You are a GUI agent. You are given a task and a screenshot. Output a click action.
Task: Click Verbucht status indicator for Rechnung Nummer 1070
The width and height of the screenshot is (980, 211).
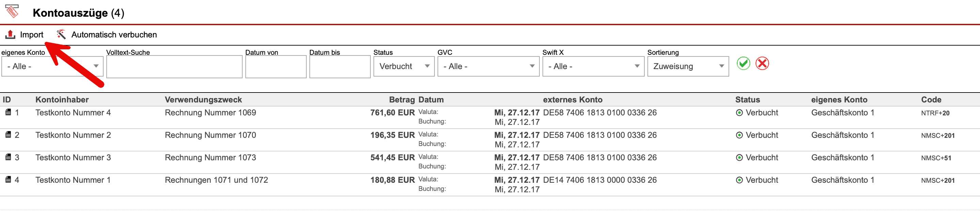coord(739,135)
